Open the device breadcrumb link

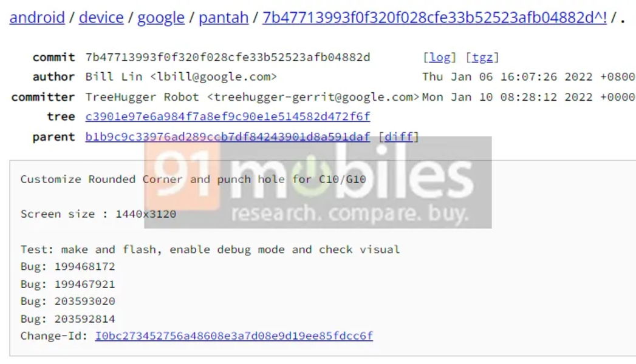click(x=101, y=18)
